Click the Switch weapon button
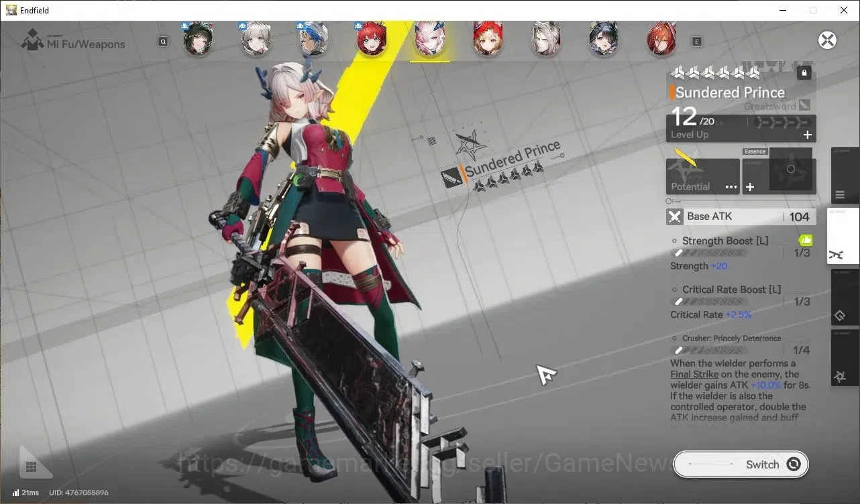Image resolution: width=860 pixels, height=504 pixels. (x=741, y=464)
